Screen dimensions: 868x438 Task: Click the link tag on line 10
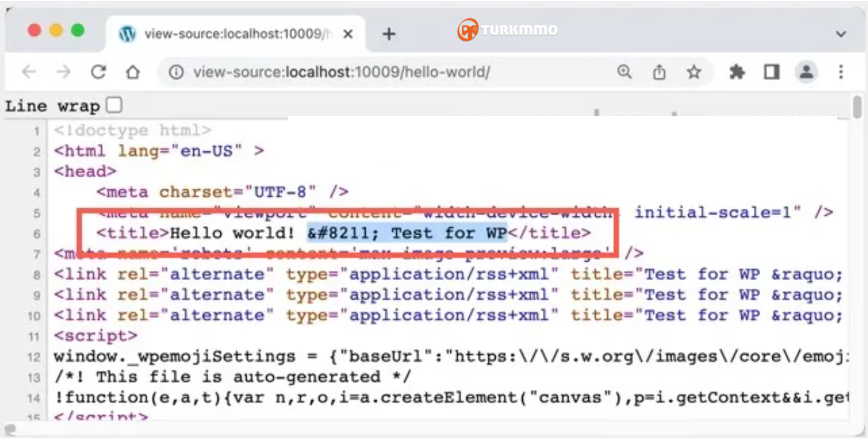[449, 315]
